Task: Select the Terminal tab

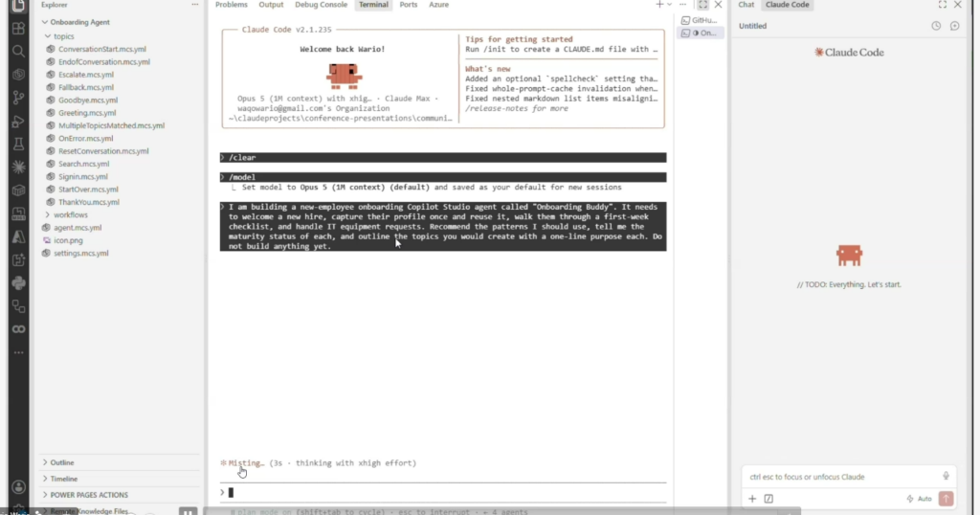Action: point(373,5)
